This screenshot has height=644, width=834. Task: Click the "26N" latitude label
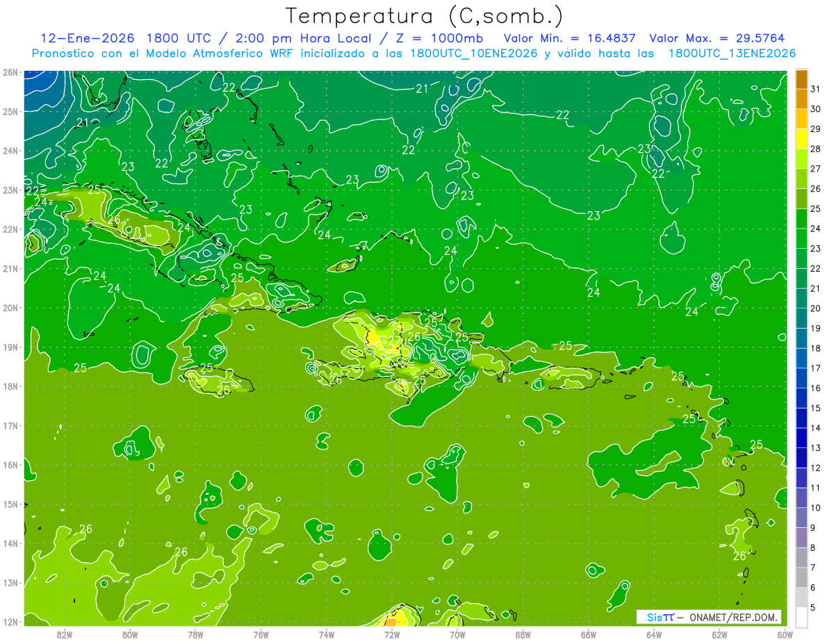click(10, 72)
